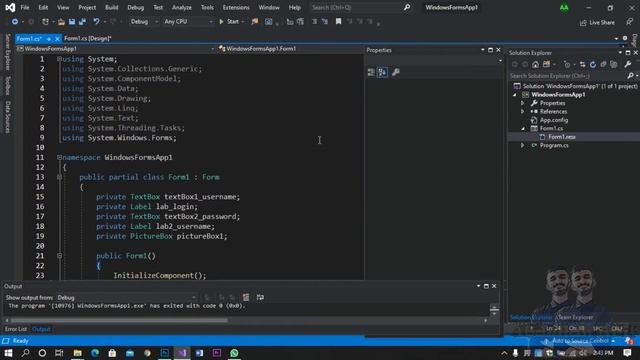The height and width of the screenshot is (360, 640).
Task: Switch to the Team Explorer tab
Action: (575, 317)
